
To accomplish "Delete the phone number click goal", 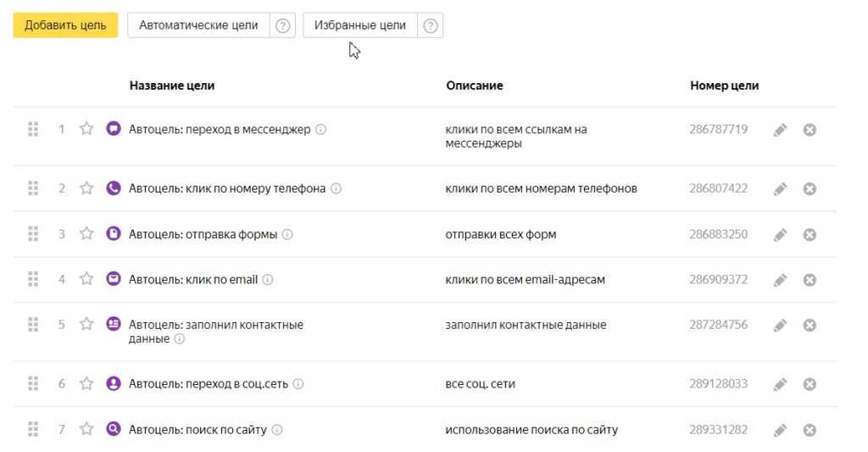I will pos(810,188).
